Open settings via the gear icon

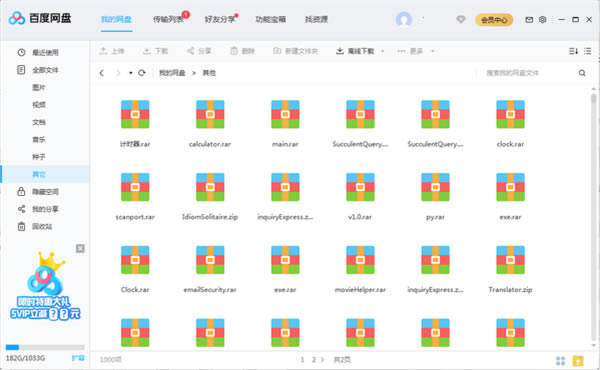click(x=542, y=20)
